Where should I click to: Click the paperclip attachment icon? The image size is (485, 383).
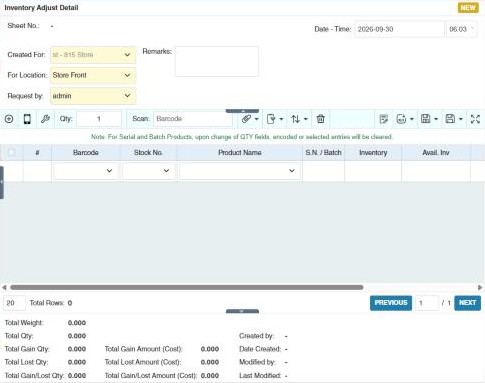coord(246,119)
